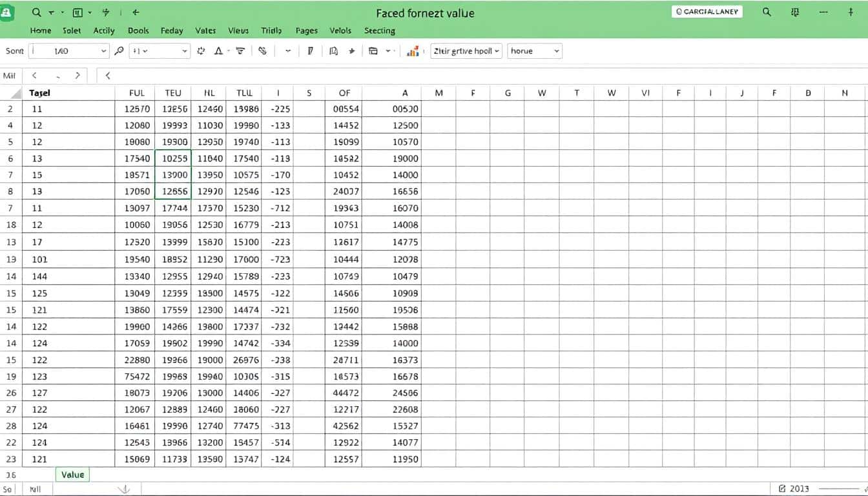868x496 pixels.
Task: Select the cell containing 77475
Action: pyautogui.click(x=243, y=426)
